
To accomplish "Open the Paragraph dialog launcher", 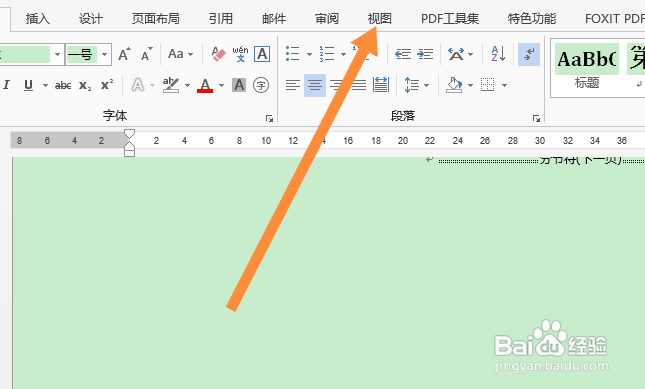I will click(x=536, y=118).
